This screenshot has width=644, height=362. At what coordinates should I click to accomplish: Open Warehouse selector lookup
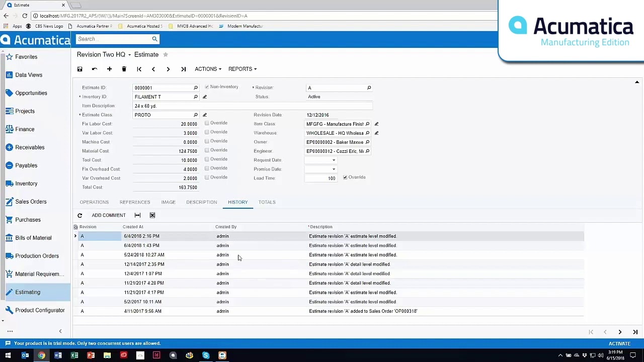[367, 133]
